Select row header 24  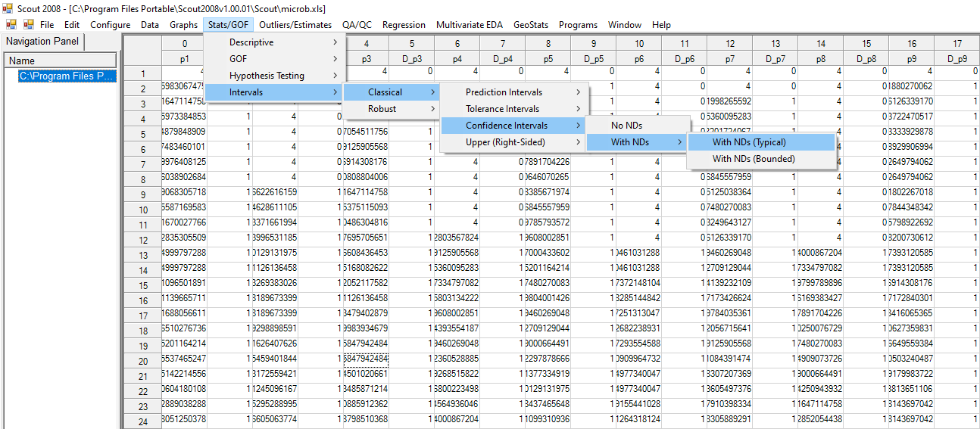pyautogui.click(x=142, y=421)
